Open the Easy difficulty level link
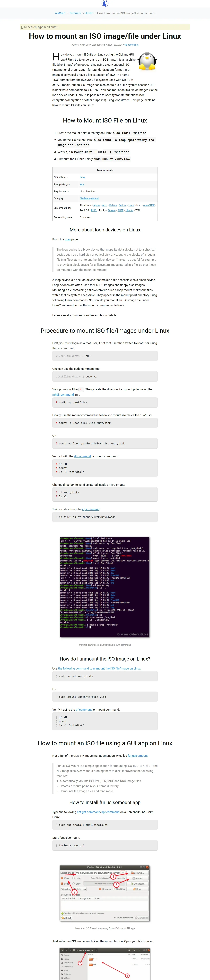 (82, 177)
